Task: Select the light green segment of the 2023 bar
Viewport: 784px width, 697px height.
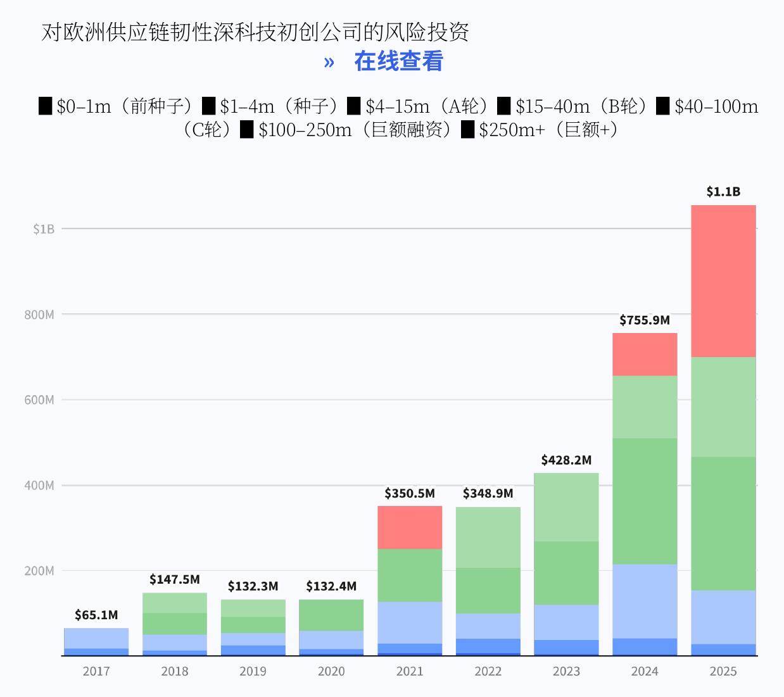Action: pos(566,507)
